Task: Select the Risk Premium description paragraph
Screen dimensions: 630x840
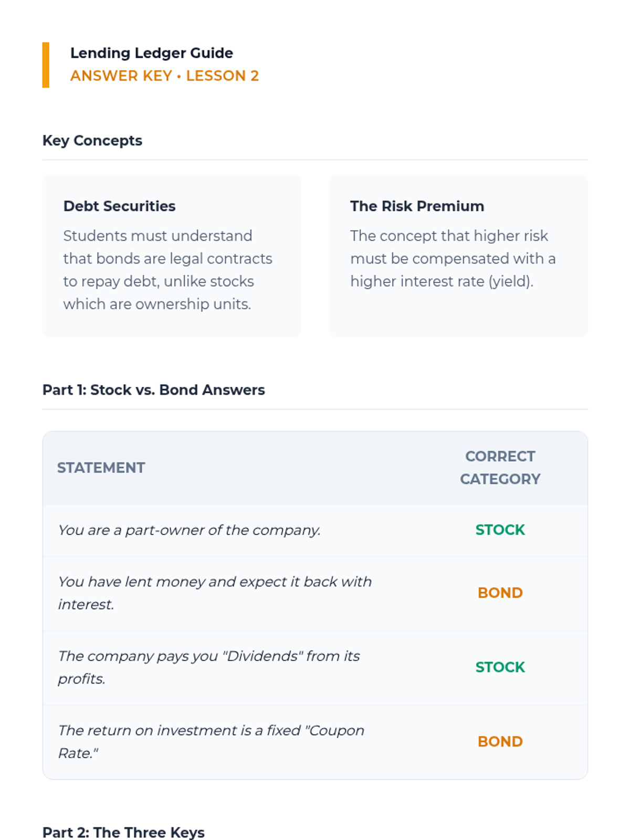Action: (x=453, y=258)
